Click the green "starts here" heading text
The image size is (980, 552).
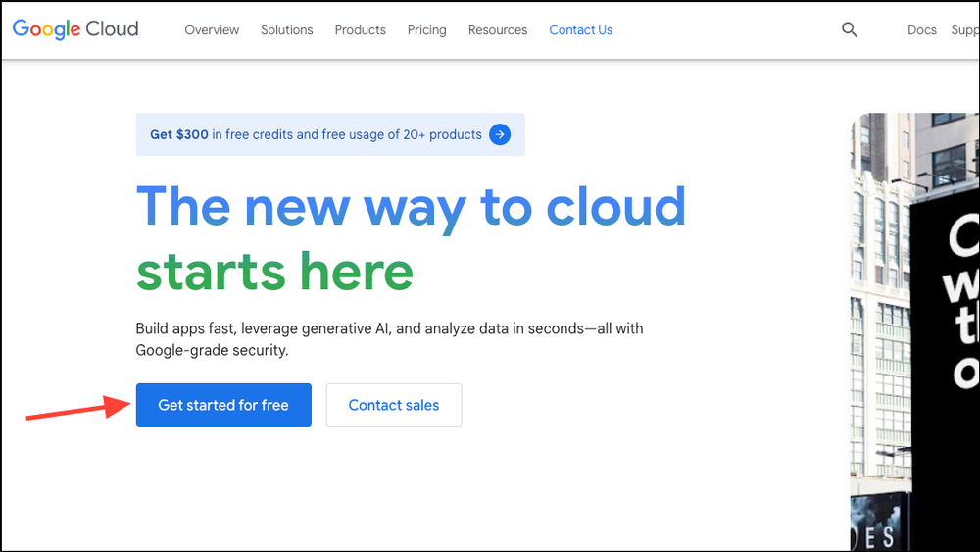coord(274,271)
